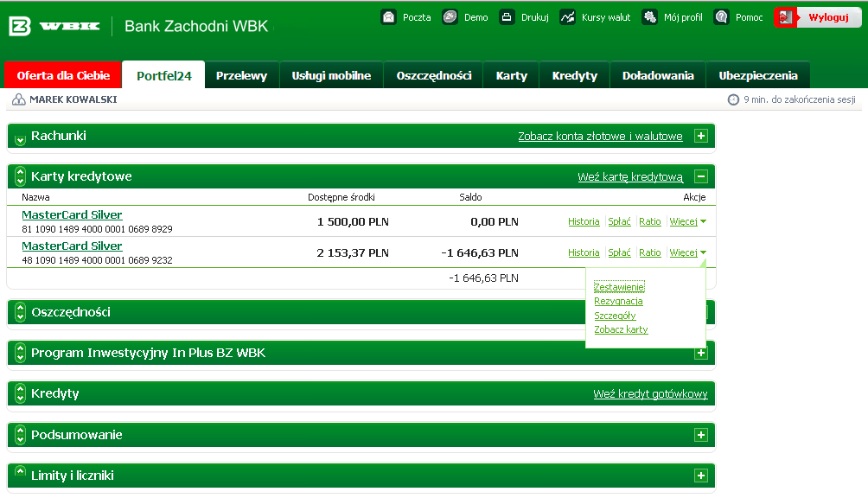Select Zobacz karty in the Więcej menu
The width and height of the screenshot is (868, 498).
pos(621,329)
